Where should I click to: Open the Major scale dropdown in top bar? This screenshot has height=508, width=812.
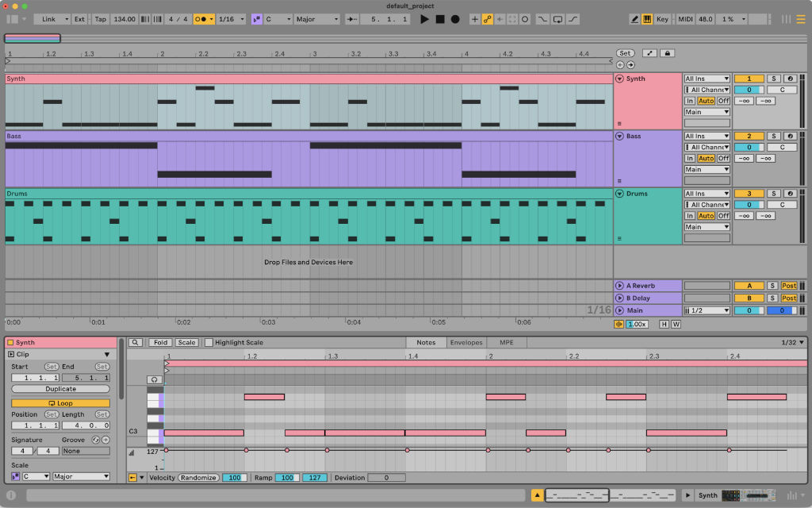coord(317,19)
